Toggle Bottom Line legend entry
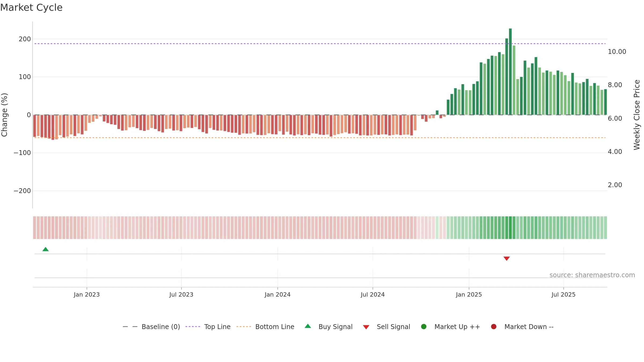 point(265,327)
